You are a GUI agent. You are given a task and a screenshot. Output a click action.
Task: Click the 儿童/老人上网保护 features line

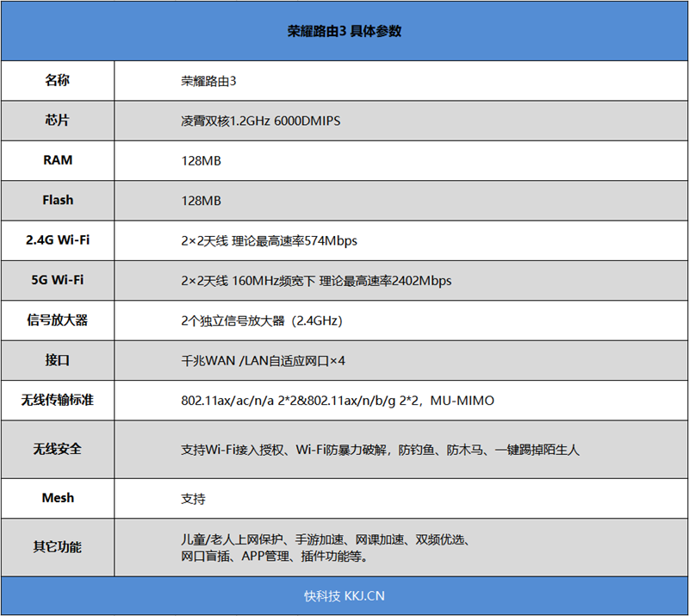326,539
